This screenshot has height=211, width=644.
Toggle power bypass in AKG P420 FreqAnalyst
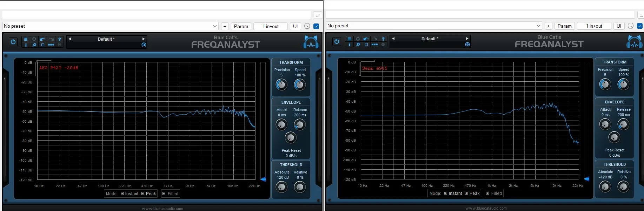pos(13,42)
